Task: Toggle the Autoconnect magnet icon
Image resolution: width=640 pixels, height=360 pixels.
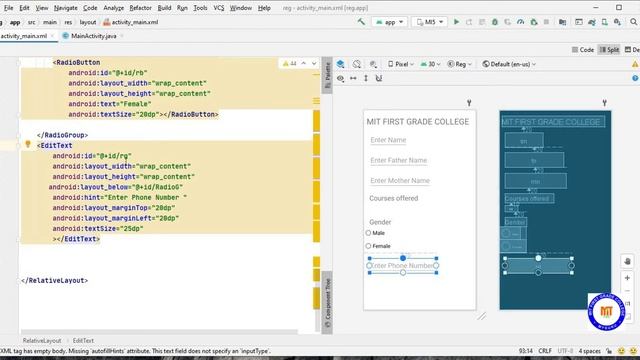Action: (379, 78)
